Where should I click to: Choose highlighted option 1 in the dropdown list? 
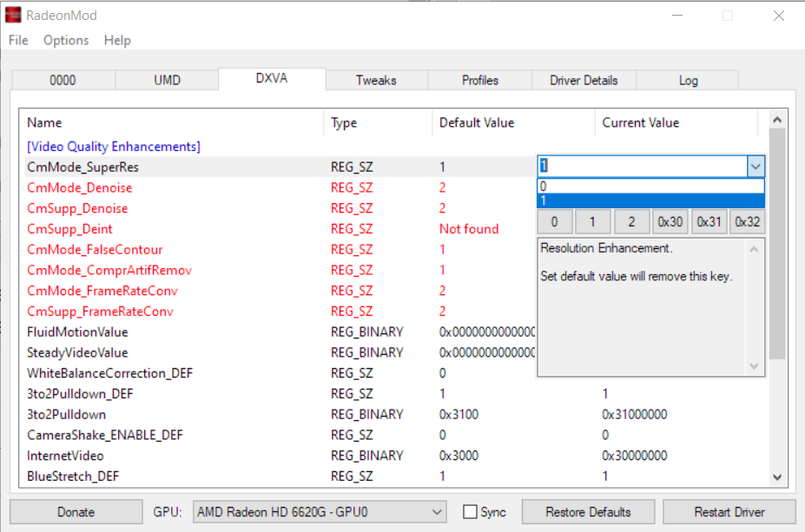point(650,200)
